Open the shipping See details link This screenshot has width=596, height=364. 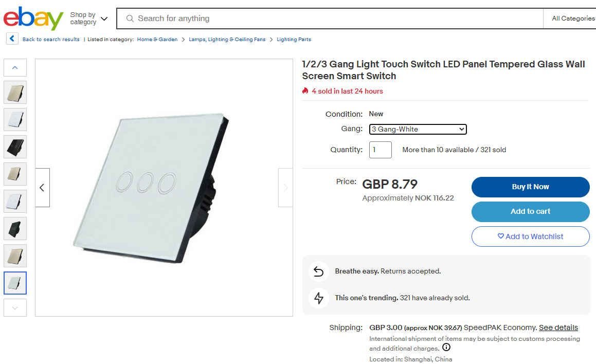558,327
